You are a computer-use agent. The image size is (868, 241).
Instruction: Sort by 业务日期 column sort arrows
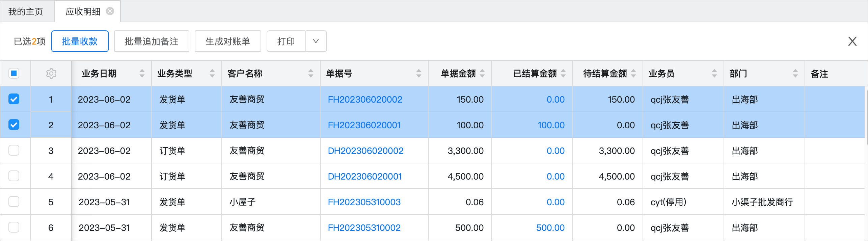(x=142, y=74)
